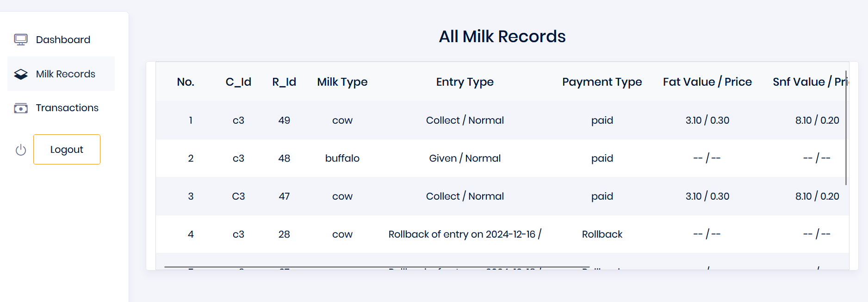Click the No. column header

point(186,82)
